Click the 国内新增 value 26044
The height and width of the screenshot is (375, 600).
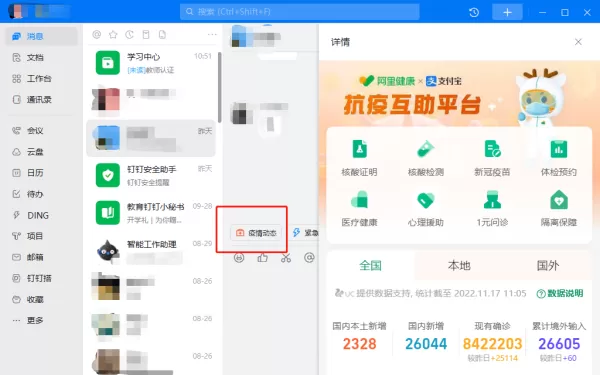426,344
